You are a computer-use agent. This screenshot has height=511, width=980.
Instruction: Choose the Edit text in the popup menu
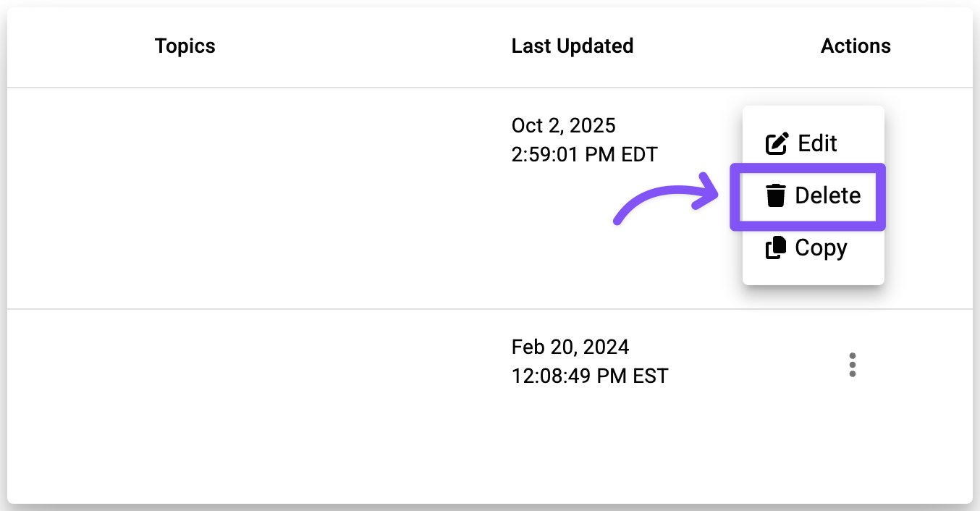tap(817, 143)
